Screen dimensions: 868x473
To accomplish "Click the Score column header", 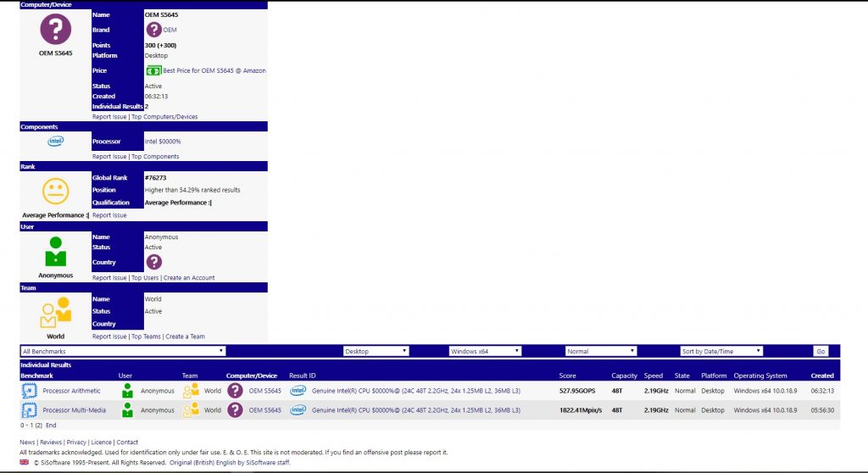I will 567,376.
